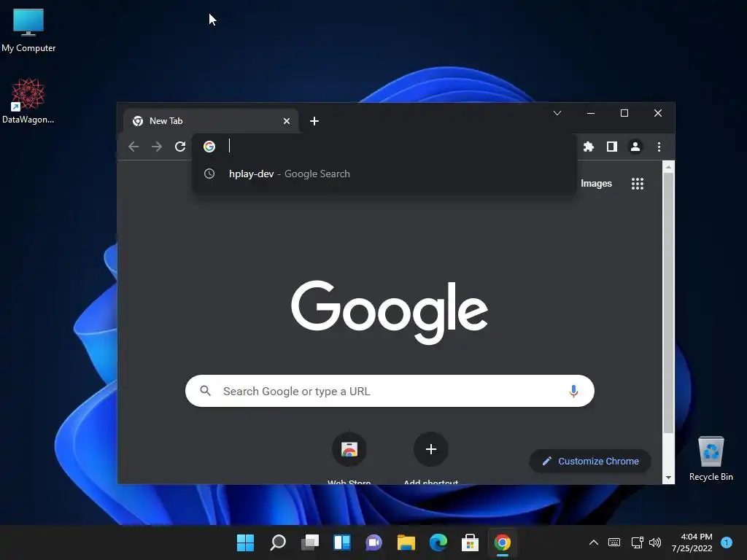Open the profile avatar menu
This screenshot has width=747, height=560.
[x=635, y=147]
